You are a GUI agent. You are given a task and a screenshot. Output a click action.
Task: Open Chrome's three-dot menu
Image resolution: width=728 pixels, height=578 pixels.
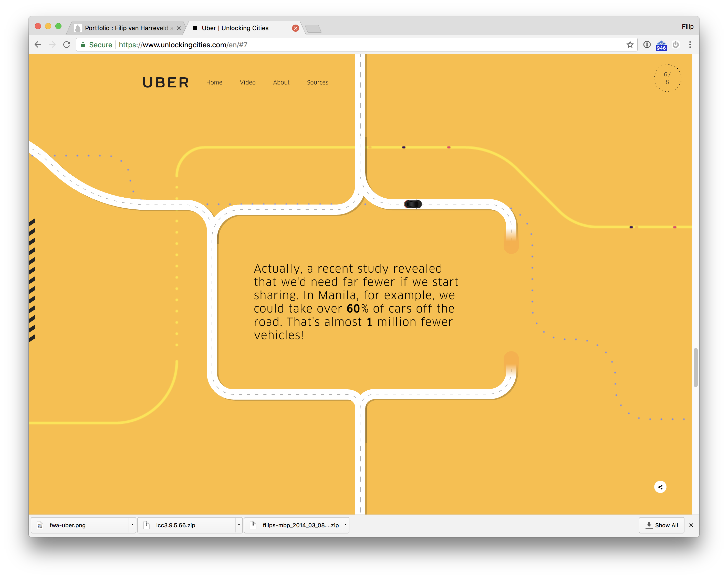pyautogui.click(x=690, y=45)
